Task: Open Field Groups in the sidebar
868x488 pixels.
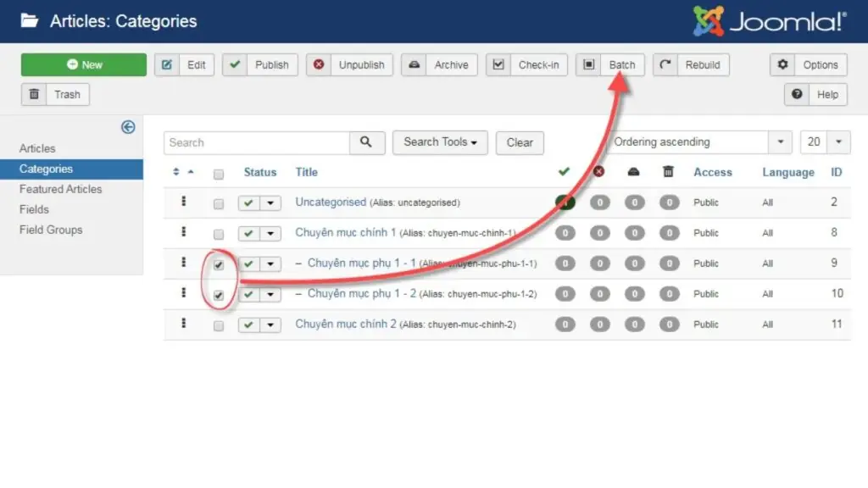Action: (50, 230)
